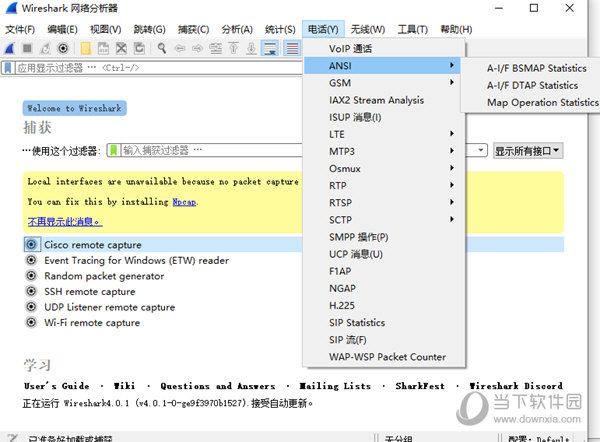The image size is (600, 442).
Task: Select H.225 menu item
Action: click(384, 305)
